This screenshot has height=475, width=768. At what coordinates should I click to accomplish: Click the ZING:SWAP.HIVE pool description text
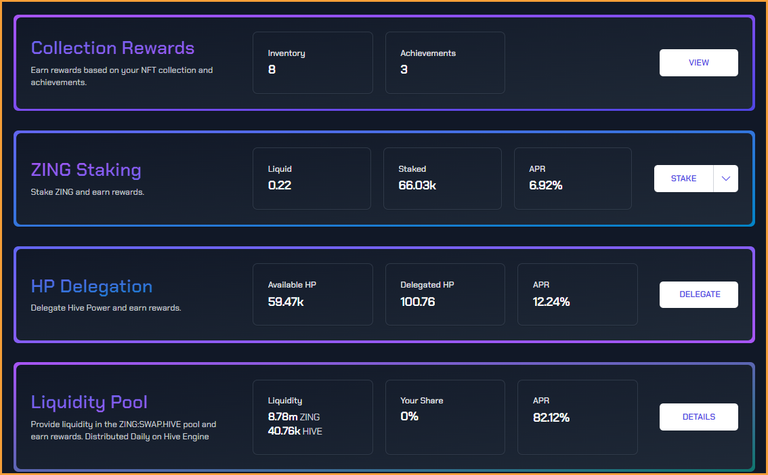click(x=123, y=430)
